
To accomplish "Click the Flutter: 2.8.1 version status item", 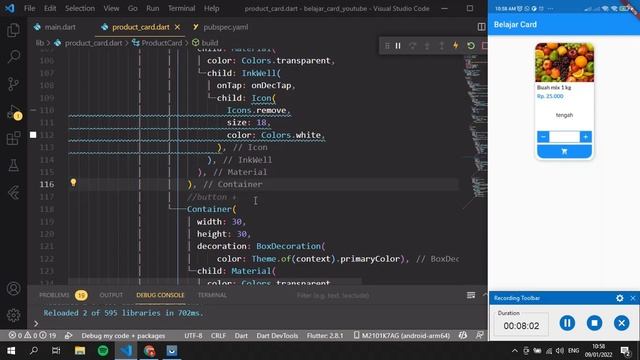I will click(325, 336).
